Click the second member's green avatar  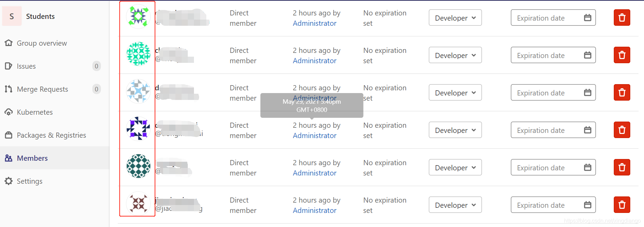(x=138, y=54)
